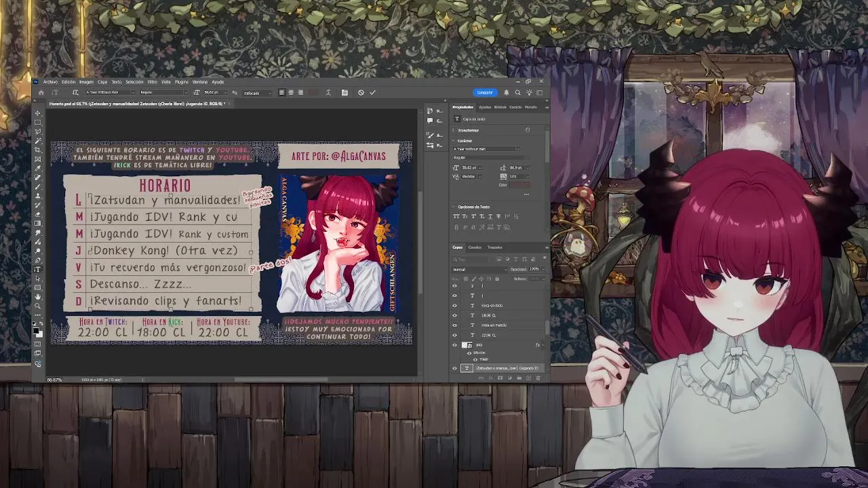
Task: Toggle Character and Paragraph panels icon
Action: (x=344, y=92)
